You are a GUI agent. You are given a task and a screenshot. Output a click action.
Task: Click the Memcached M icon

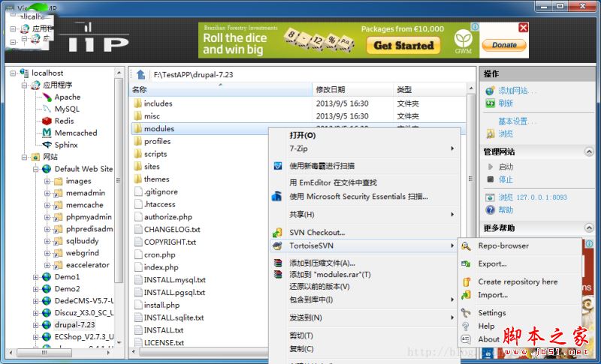pyautogui.click(x=47, y=133)
